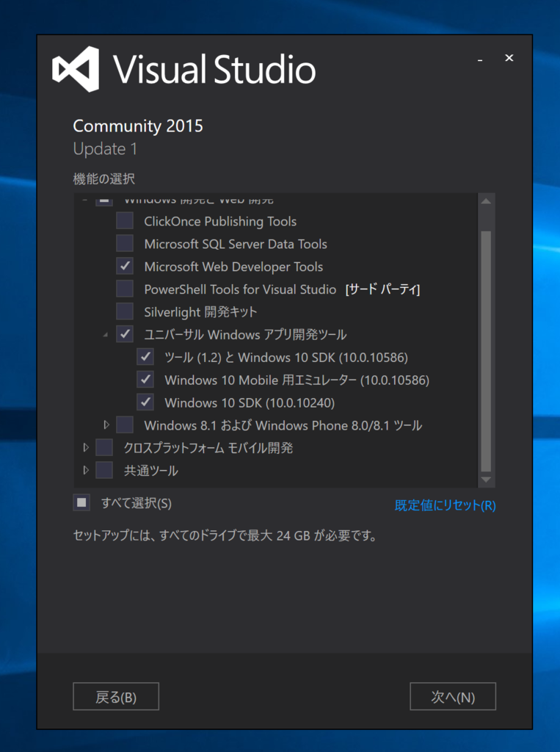Expand the クロスプラットフォーム モバイル開発 node
The height and width of the screenshot is (752, 560).
86,448
